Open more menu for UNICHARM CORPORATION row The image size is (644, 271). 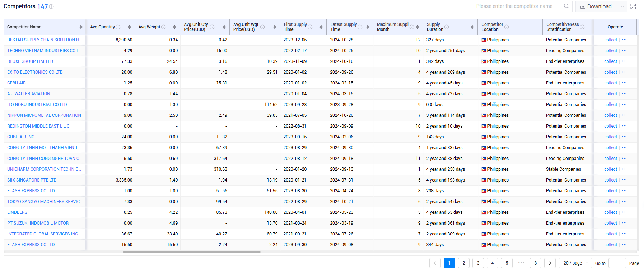click(x=624, y=169)
